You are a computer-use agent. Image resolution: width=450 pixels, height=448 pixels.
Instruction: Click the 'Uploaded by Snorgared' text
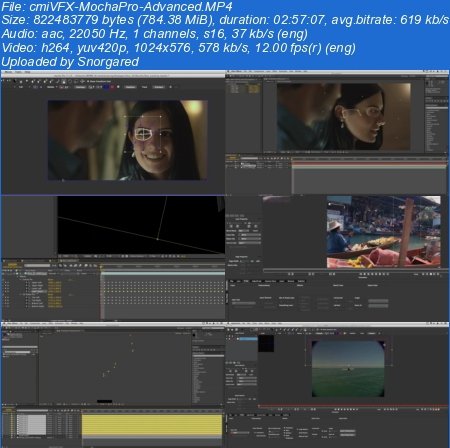pos(70,62)
